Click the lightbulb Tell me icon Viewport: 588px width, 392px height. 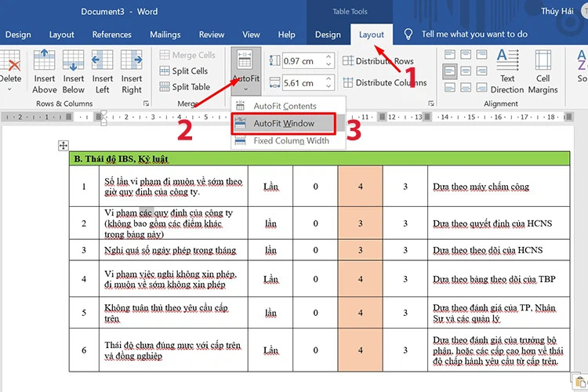[x=408, y=34]
